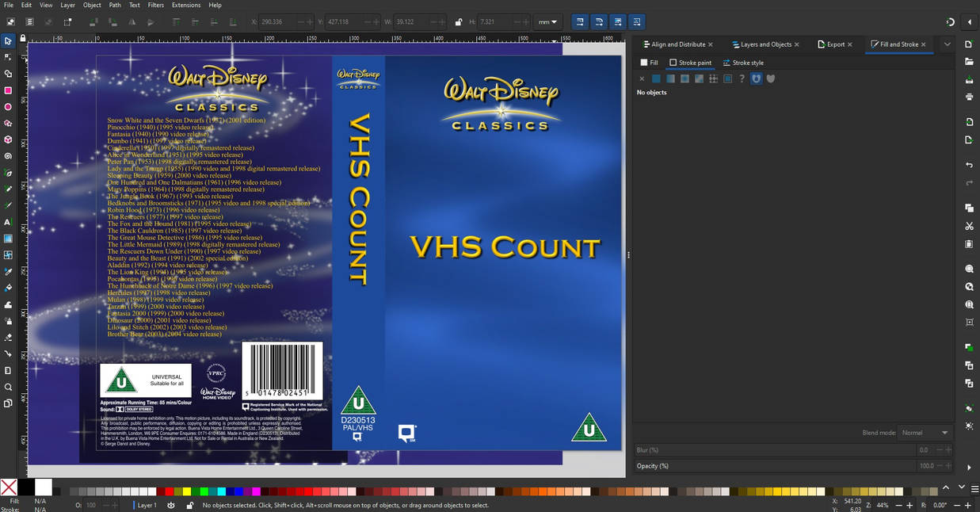Open the Blend mode Normal dropdown
980x512 pixels.
[925, 433]
